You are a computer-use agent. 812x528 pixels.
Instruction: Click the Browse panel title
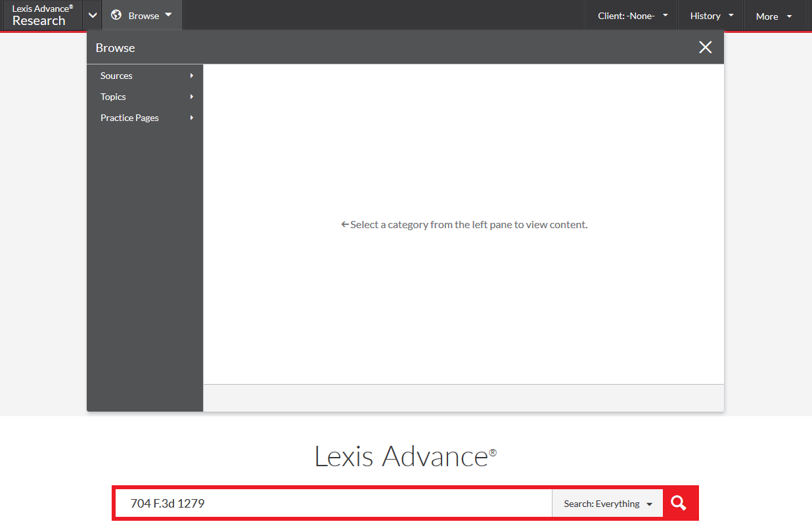pyautogui.click(x=115, y=48)
